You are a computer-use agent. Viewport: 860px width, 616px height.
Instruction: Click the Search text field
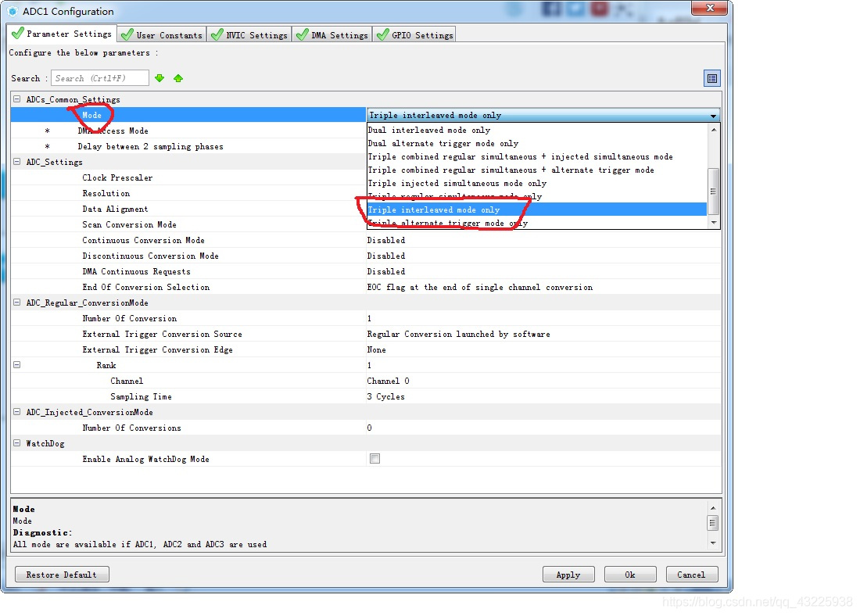click(99, 78)
